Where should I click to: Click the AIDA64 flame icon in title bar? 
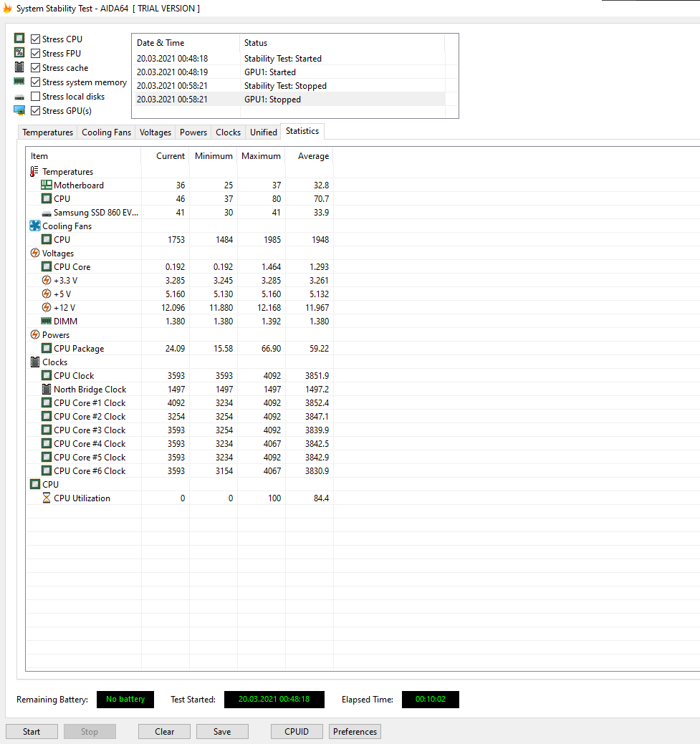(8, 8)
